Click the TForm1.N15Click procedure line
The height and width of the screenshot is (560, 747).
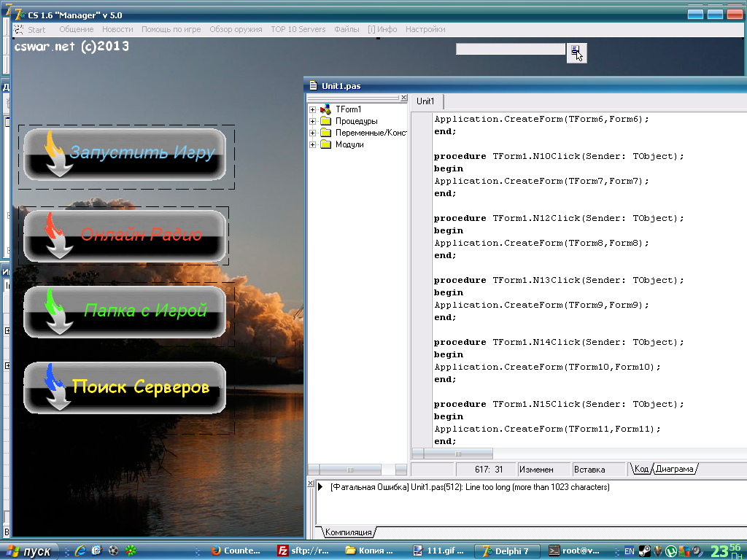tap(559, 404)
